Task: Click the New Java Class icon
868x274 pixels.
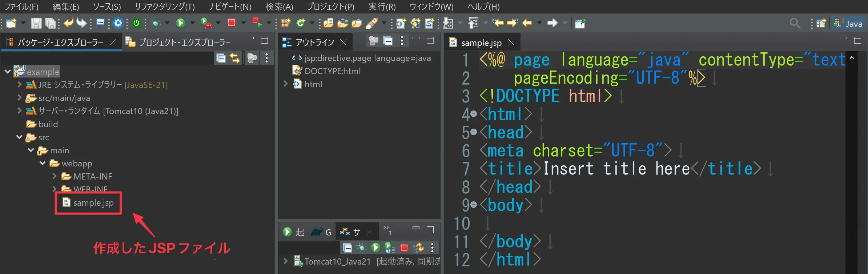Action: 301,23
